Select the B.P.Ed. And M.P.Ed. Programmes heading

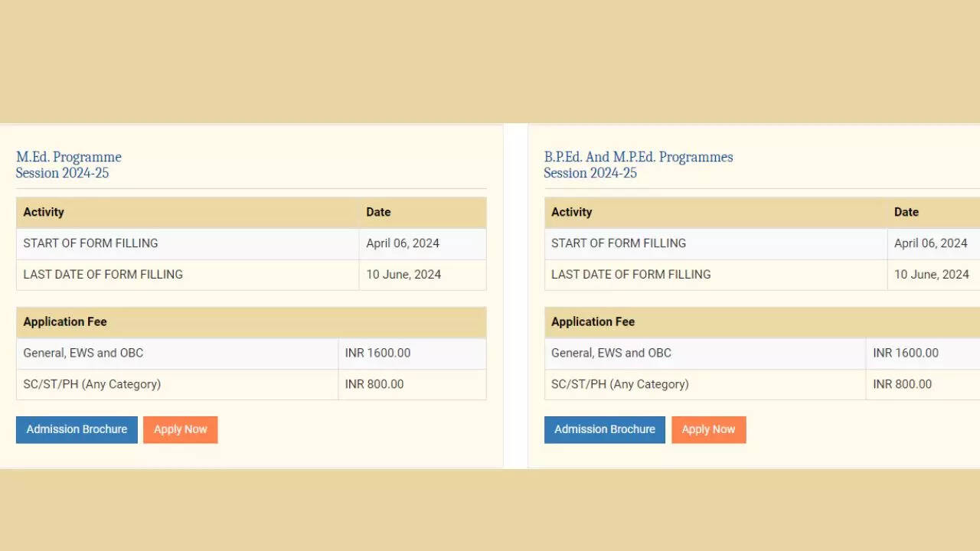coord(638,157)
